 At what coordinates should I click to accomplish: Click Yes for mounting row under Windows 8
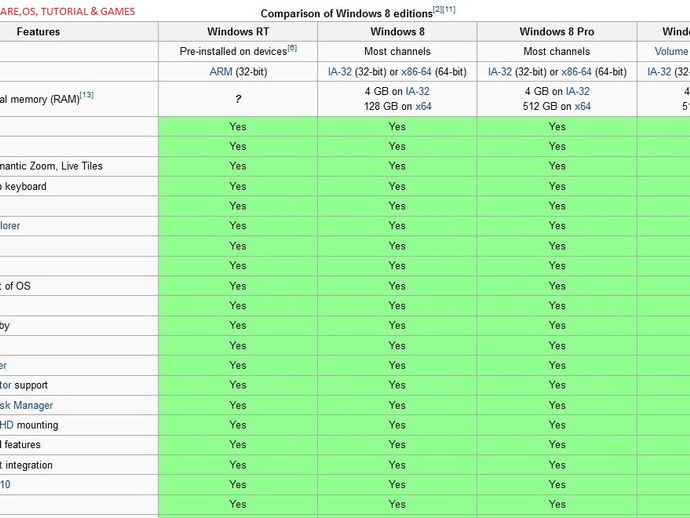coord(397,425)
